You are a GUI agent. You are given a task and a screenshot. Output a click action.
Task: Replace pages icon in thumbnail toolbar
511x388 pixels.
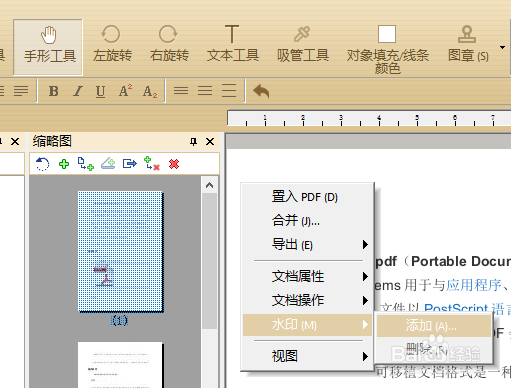pos(152,164)
